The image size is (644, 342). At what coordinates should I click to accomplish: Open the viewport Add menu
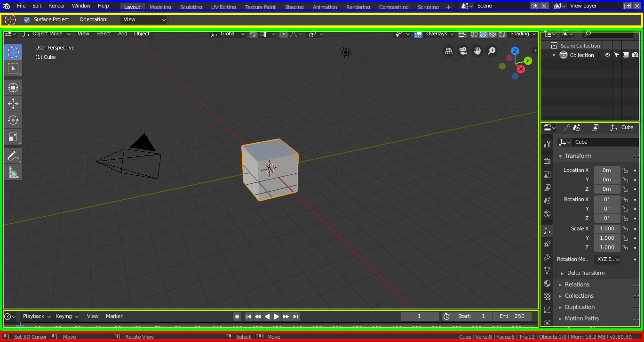click(122, 34)
